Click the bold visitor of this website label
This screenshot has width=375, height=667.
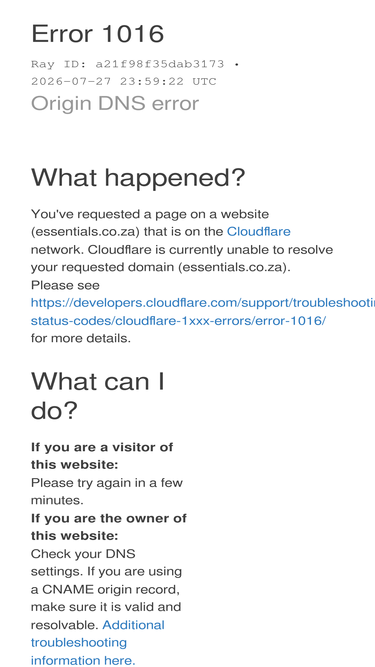click(102, 456)
